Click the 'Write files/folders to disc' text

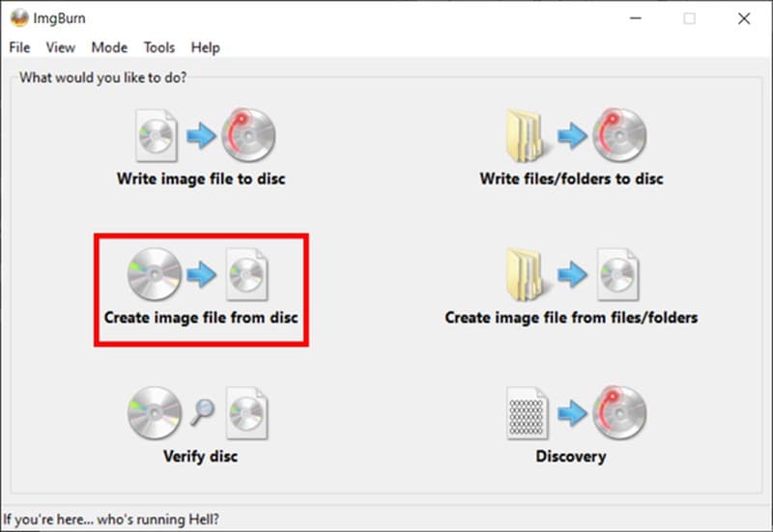[x=571, y=179]
